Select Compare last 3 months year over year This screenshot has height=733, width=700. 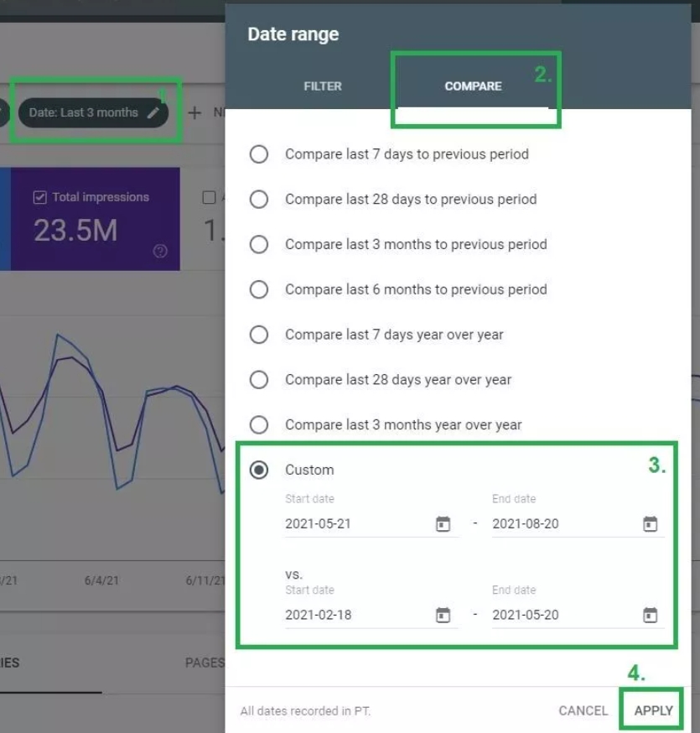(x=260, y=425)
